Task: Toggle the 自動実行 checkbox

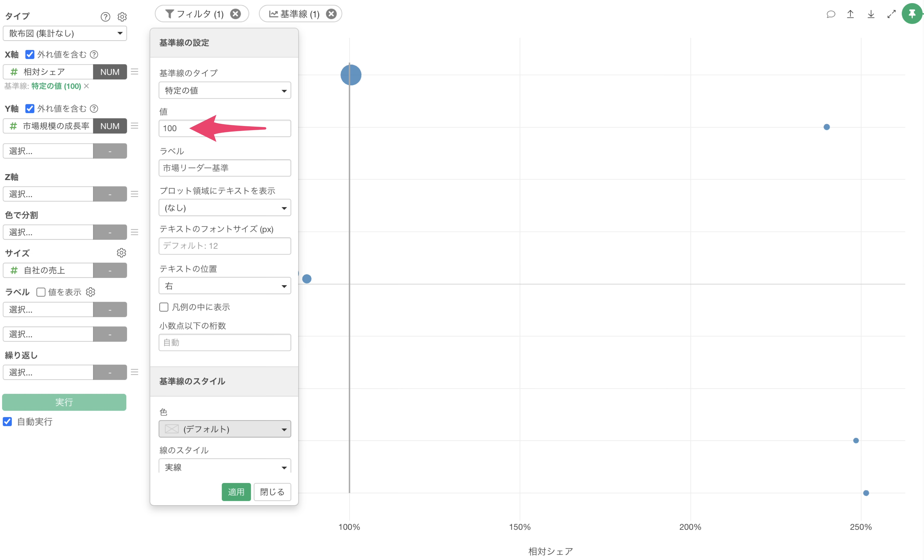Action: 8,421
